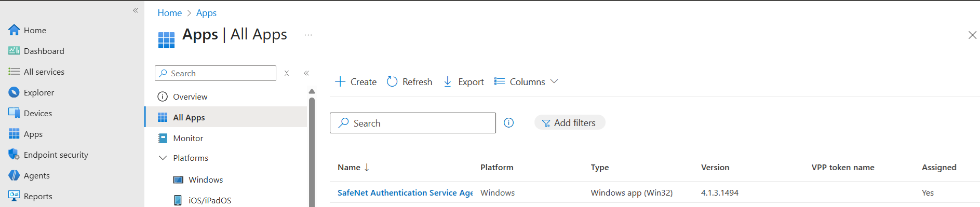Open Reports from the sidebar
The height and width of the screenshot is (207, 980).
click(x=38, y=196)
